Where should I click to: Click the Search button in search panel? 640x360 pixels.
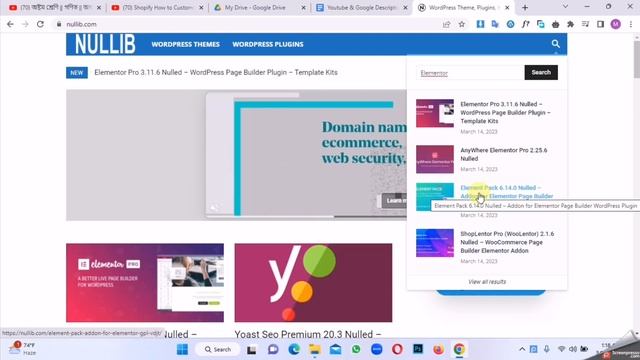(x=541, y=72)
